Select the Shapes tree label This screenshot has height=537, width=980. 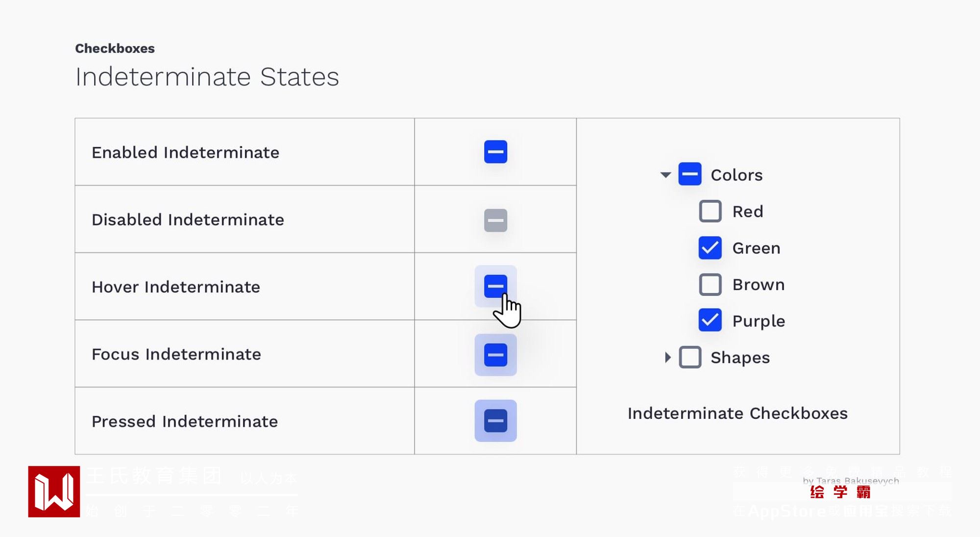coord(740,358)
